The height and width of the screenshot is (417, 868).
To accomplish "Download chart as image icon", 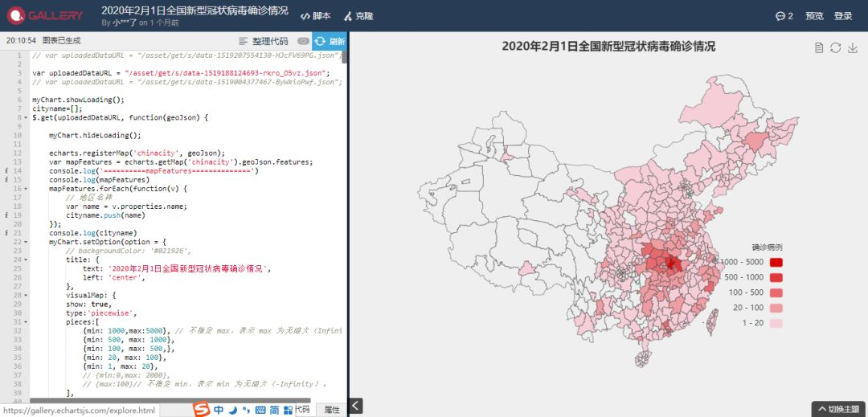I will (x=852, y=48).
